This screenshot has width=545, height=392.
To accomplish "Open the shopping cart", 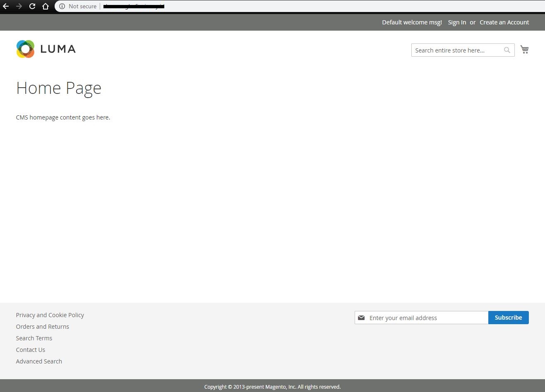I will (x=524, y=50).
